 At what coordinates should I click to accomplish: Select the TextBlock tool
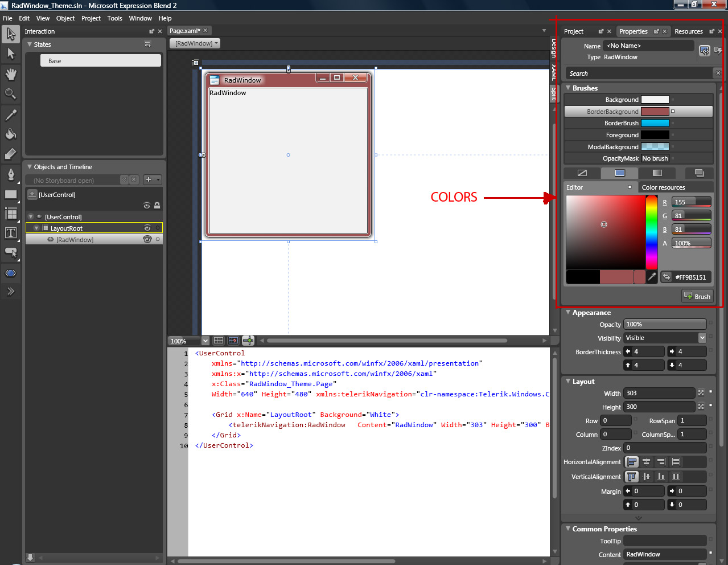click(x=10, y=232)
